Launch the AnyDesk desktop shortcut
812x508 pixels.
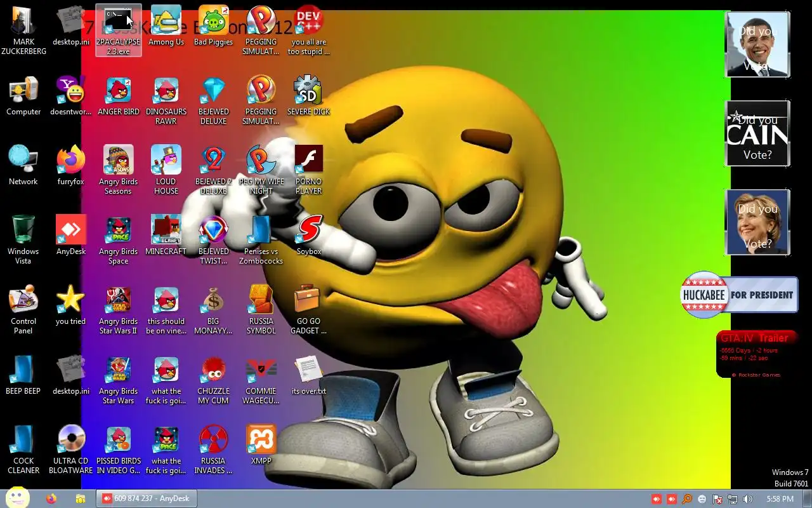point(71,236)
